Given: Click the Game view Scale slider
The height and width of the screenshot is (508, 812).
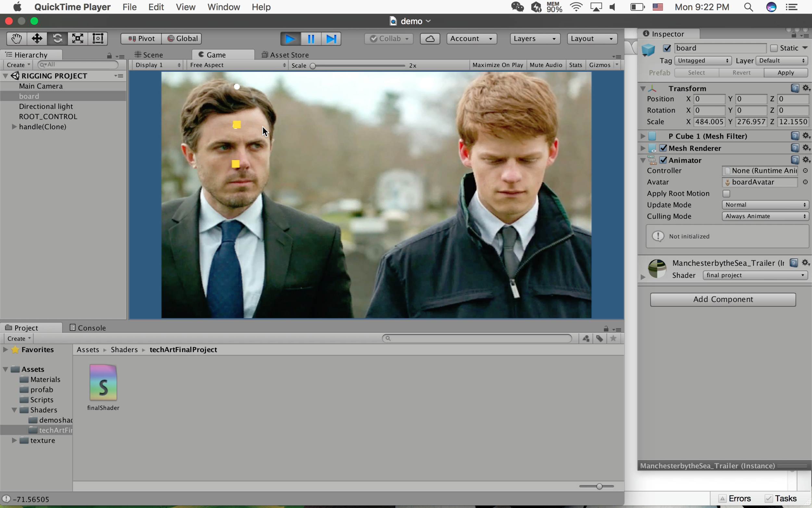Looking at the screenshot, I should pos(359,66).
